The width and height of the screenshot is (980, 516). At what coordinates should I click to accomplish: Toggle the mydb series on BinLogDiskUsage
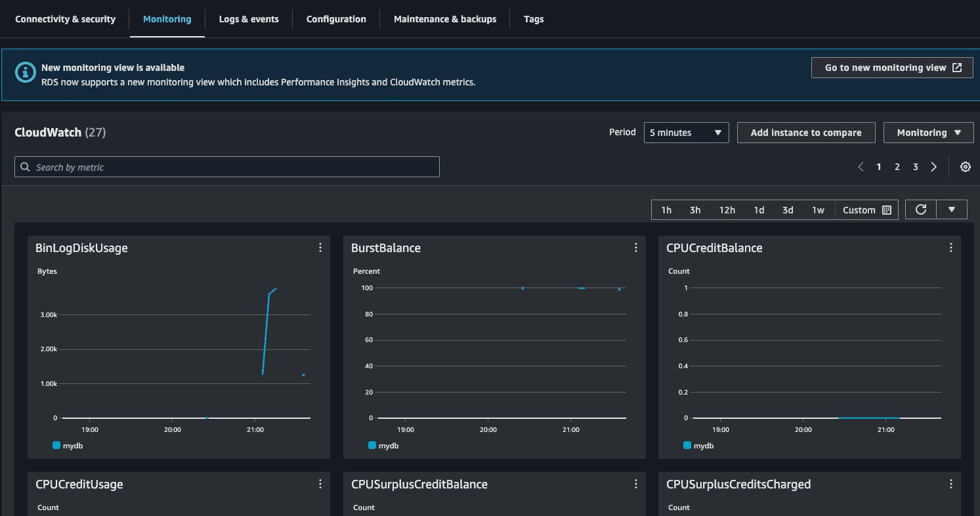68,445
